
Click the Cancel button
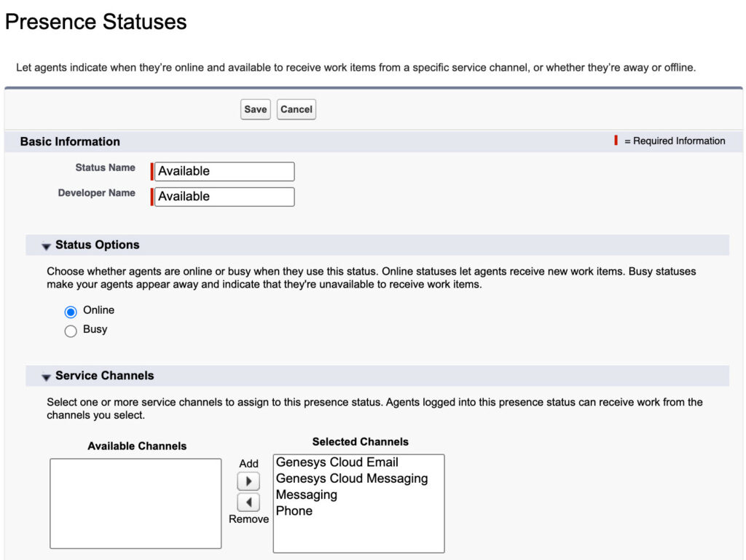click(x=296, y=109)
